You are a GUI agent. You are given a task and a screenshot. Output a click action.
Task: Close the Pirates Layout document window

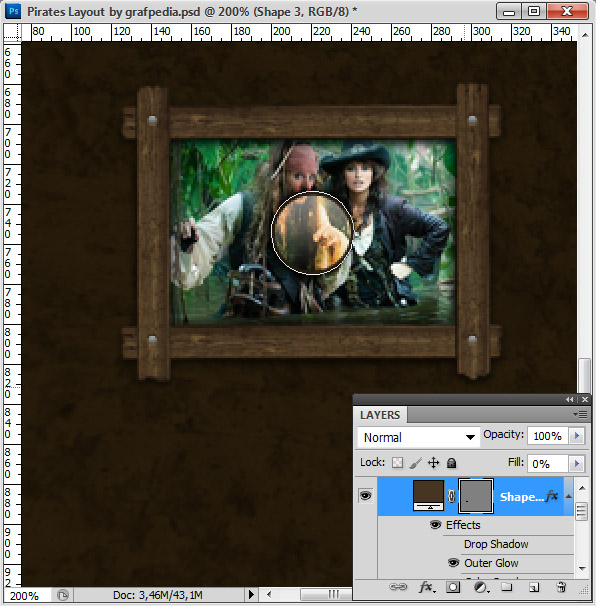tap(567, 12)
